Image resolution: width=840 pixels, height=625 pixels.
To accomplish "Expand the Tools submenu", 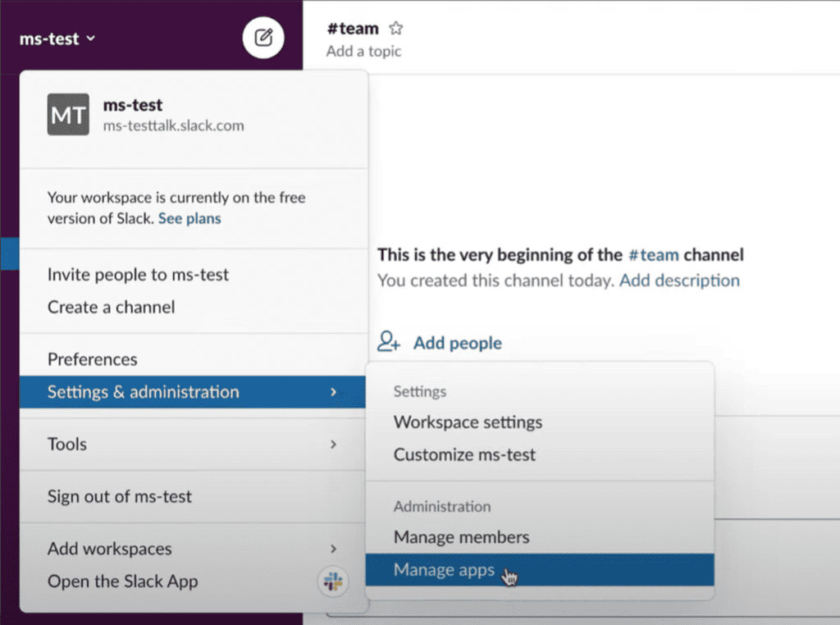I will click(x=193, y=444).
